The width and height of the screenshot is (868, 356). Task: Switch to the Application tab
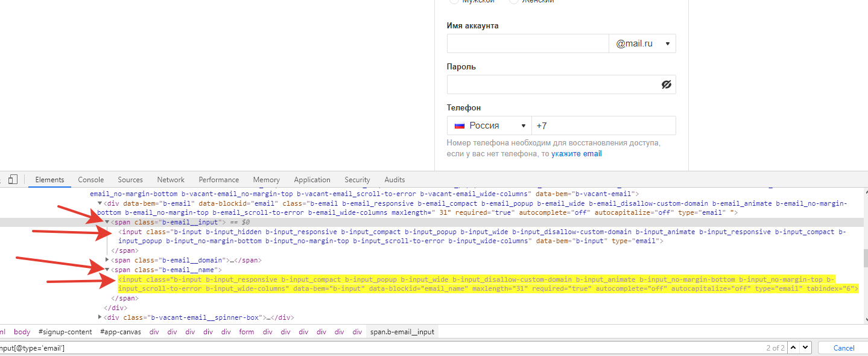tap(312, 180)
